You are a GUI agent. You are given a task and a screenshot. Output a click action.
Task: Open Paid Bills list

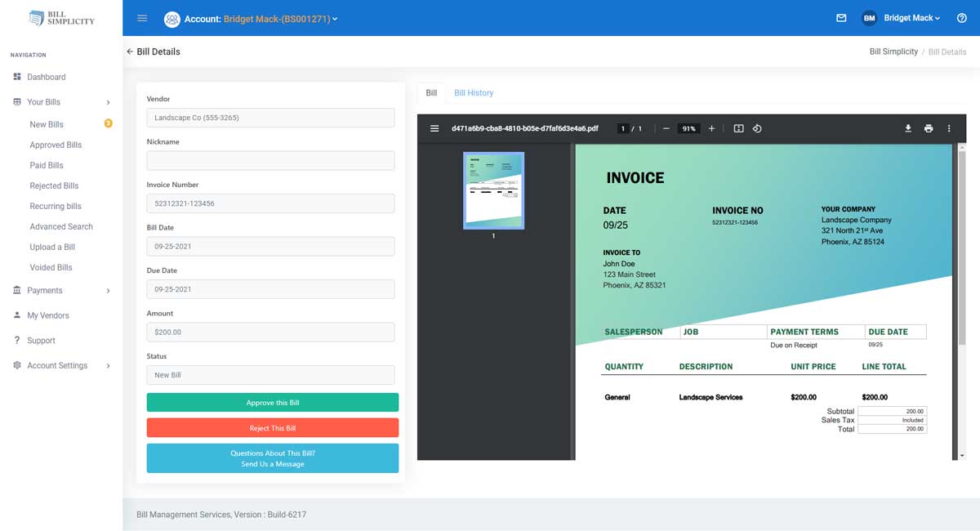[x=47, y=165]
